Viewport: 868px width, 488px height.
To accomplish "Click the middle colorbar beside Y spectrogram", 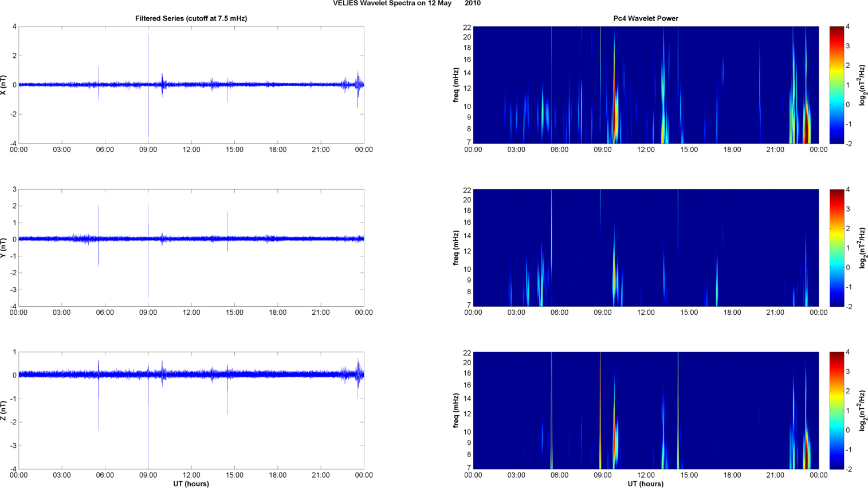I will click(x=836, y=248).
